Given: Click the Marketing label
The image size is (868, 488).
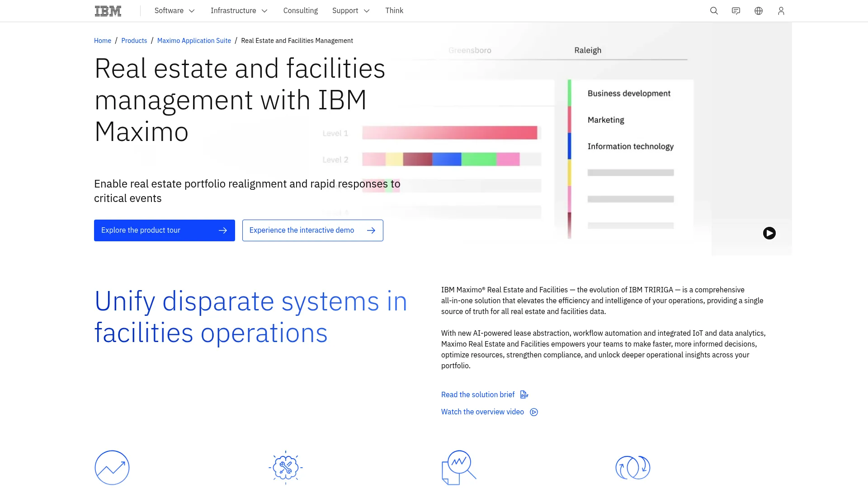Looking at the screenshot, I should 606,120.
